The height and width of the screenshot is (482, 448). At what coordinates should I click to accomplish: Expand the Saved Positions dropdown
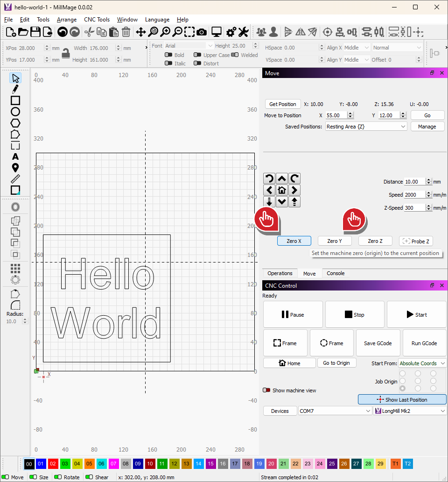tap(366, 127)
